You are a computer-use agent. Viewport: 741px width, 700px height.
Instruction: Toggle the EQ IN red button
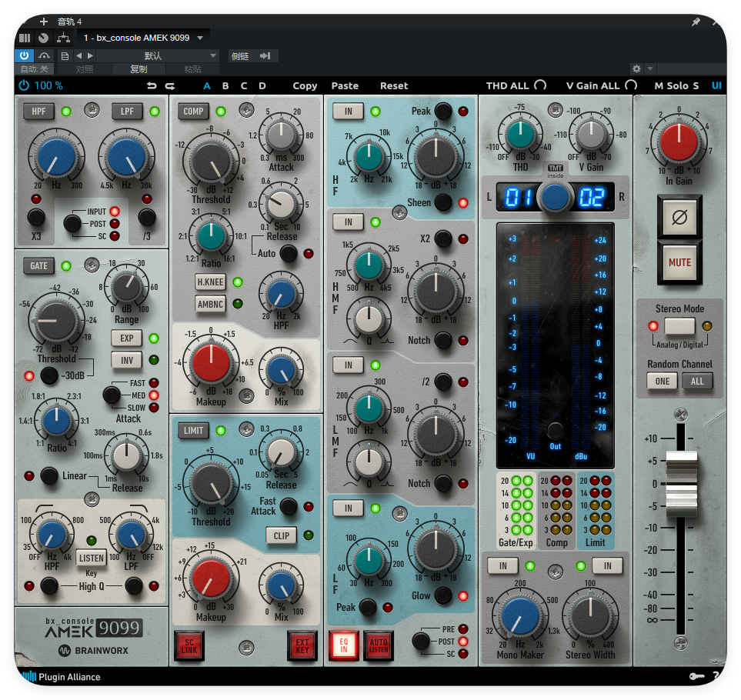click(343, 645)
